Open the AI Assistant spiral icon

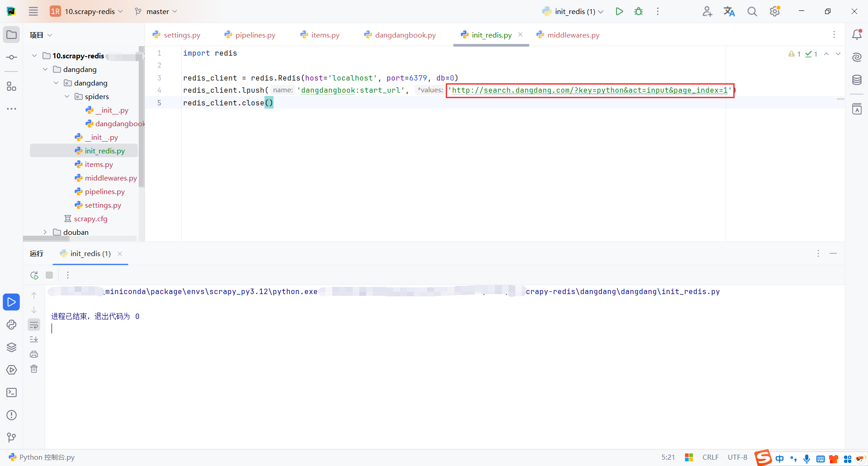[857, 57]
